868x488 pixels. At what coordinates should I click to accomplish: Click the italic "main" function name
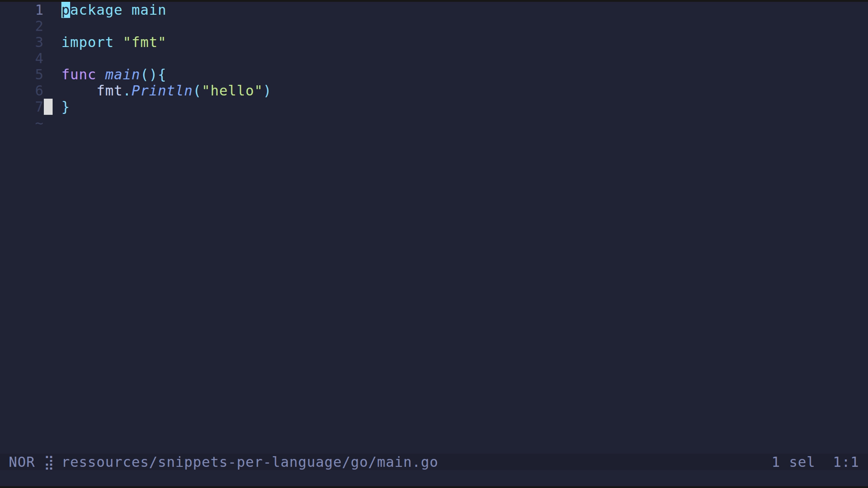tap(122, 75)
